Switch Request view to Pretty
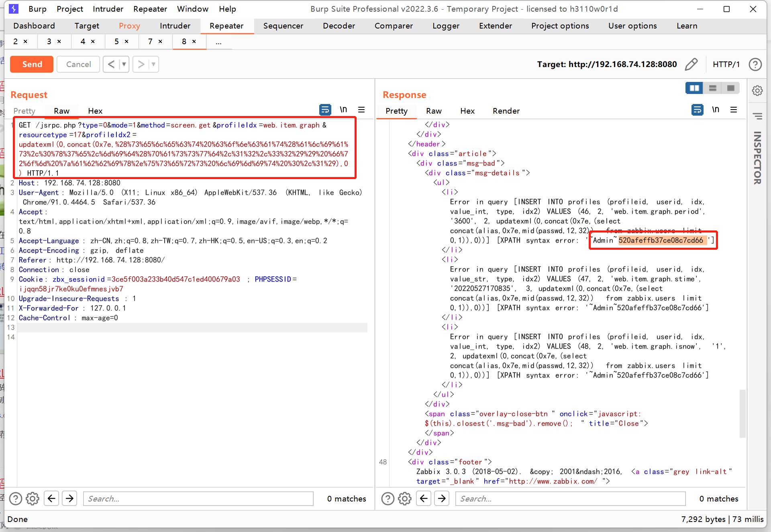The width and height of the screenshot is (771, 532). tap(24, 111)
